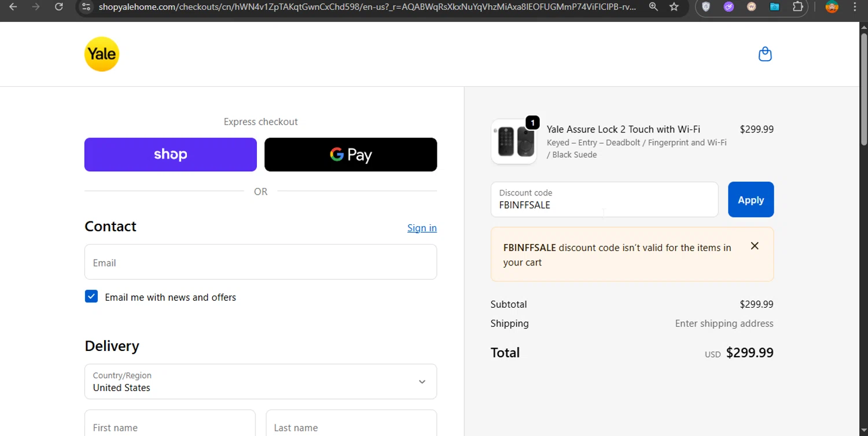Viewport: 868px width, 436px height.
Task: Click the Express checkout label
Action: [x=260, y=121]
